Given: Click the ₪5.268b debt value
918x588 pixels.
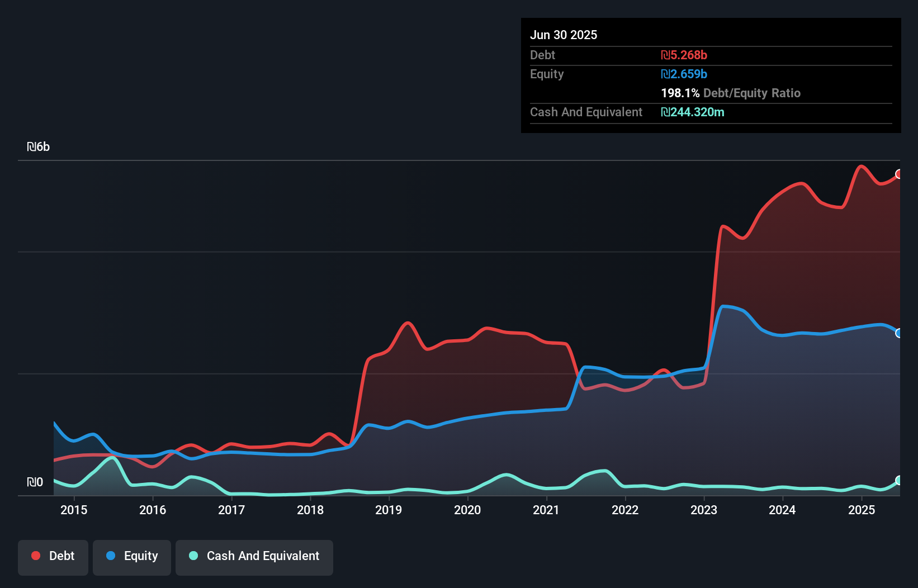Looking at the screenshot, I should click(x=684, y=55).
